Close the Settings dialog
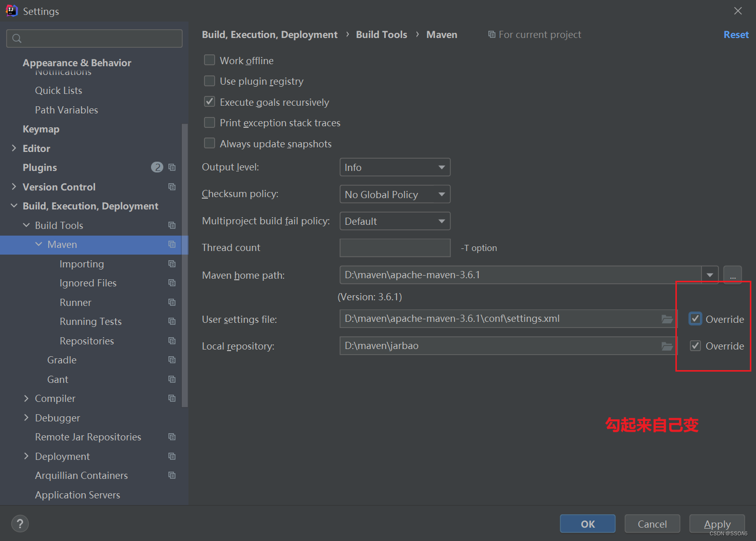Viewport: 756px width, 541px height. point(738,11)
